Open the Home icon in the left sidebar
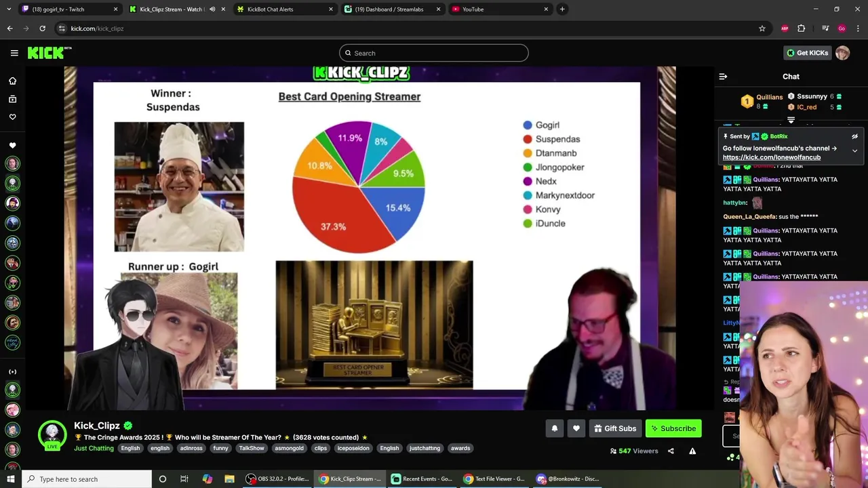868x488 pixels. pyautogui.click(x=12, y=81)
